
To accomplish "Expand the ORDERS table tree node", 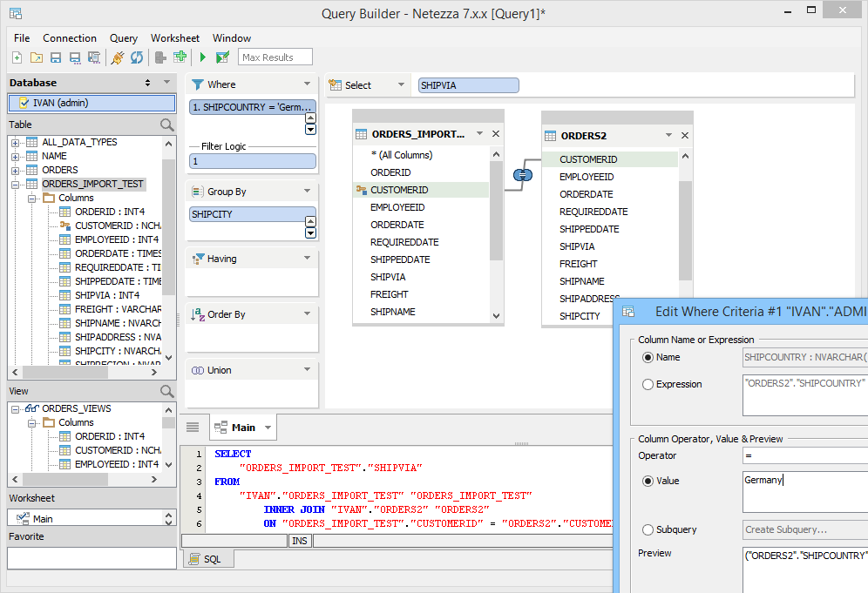I will pyautogui.click(x=15, y=170).
